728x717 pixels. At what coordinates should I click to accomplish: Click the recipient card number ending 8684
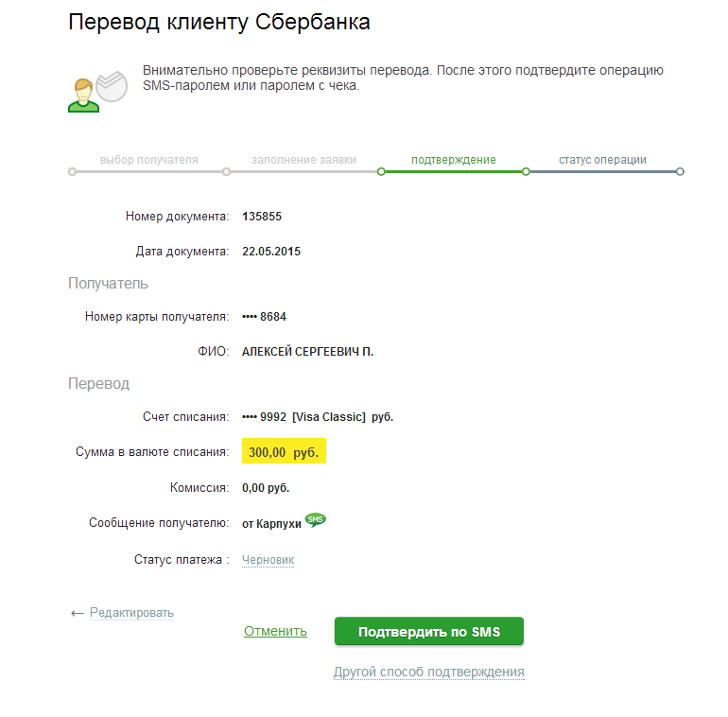[x=264, y=317]
